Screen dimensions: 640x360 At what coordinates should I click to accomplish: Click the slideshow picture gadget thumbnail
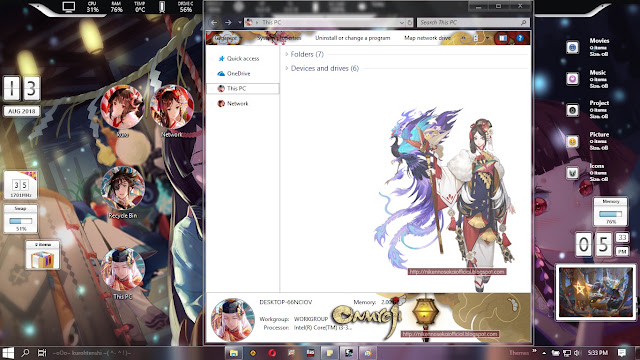click(596, 292)
